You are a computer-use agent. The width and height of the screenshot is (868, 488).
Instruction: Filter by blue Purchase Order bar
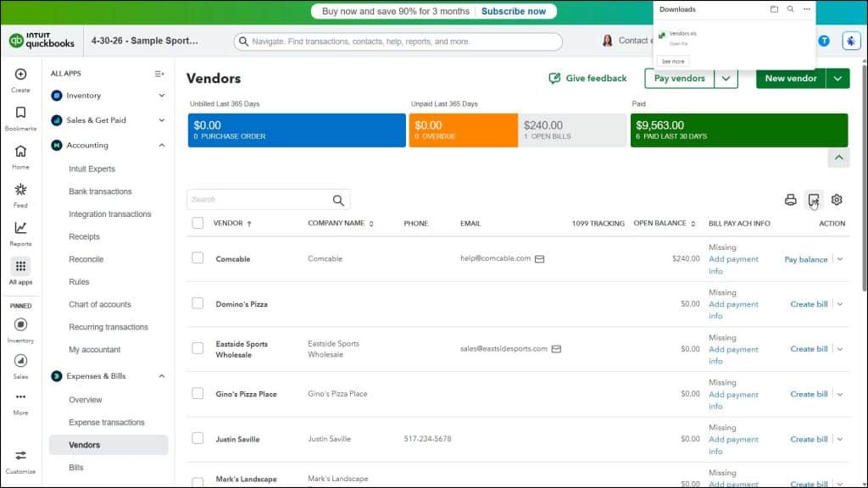pos(297,130)
